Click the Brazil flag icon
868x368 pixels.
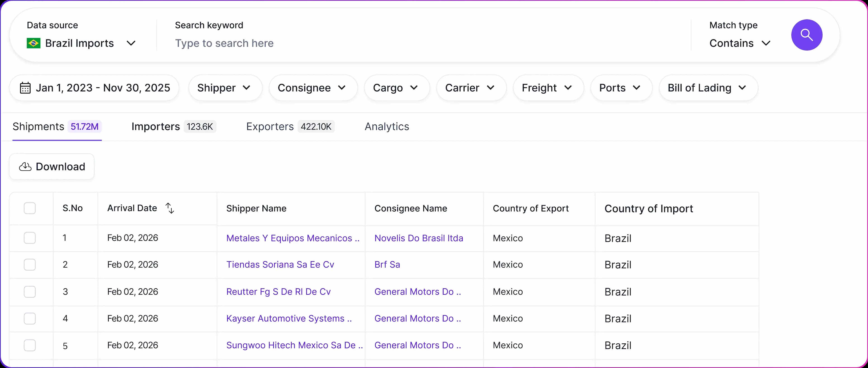coord(33,43)
